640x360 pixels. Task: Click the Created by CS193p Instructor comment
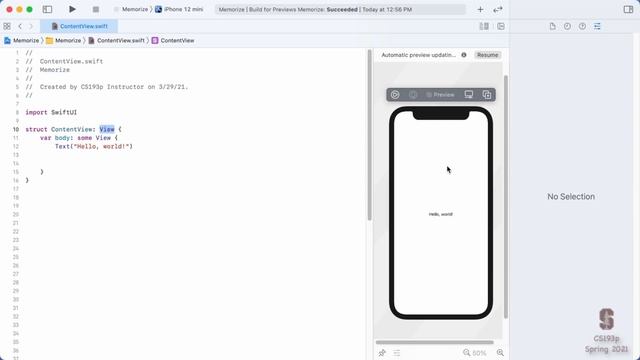[x=107, y=87]
